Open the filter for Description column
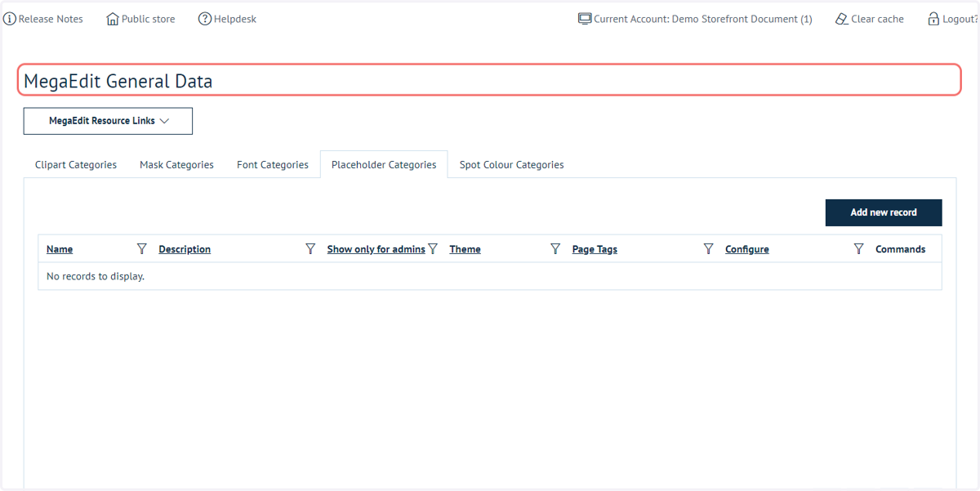 point(310,249)
